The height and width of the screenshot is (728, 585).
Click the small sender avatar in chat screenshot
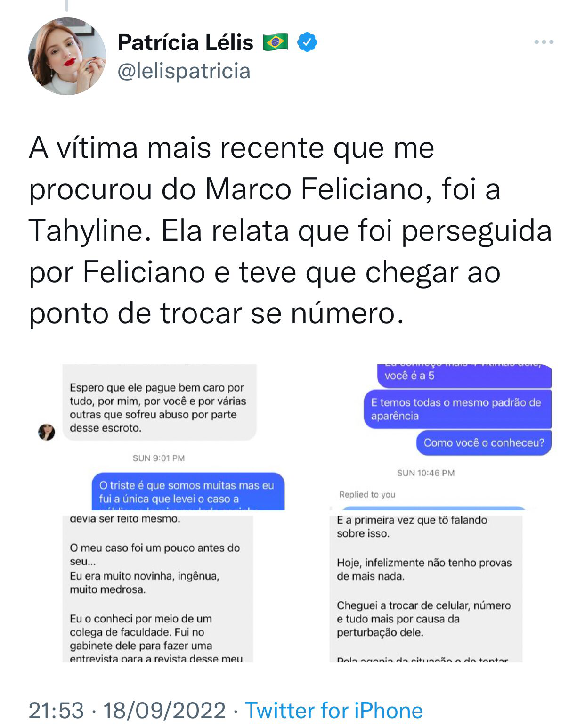47,432
